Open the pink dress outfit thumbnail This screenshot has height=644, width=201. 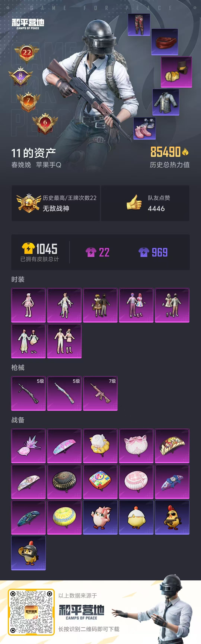click(28, 305)
